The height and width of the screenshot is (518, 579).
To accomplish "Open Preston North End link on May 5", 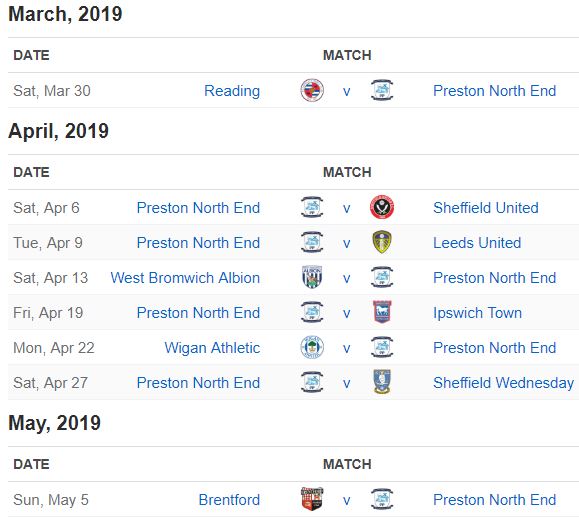I will (x=494, y=500).
